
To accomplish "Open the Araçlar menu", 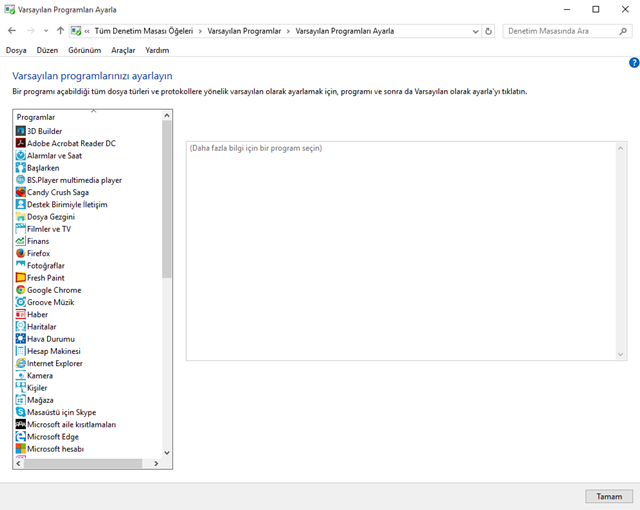I will pos(123,50).
